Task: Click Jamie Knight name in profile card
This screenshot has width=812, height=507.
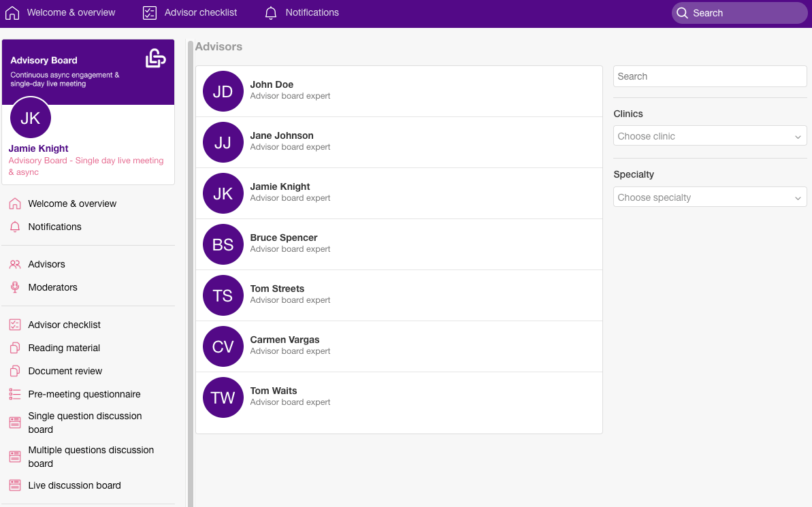Action: click(x=38, y=148)
